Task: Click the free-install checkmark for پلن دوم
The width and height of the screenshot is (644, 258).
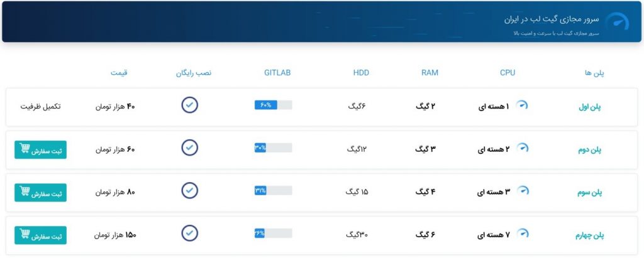Action: 190,148
